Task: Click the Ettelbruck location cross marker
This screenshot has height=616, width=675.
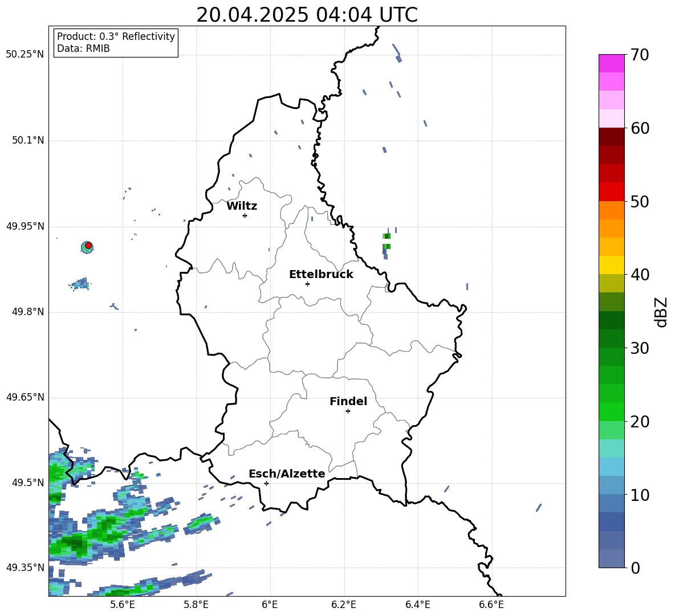Action: [x=307, y=284]
